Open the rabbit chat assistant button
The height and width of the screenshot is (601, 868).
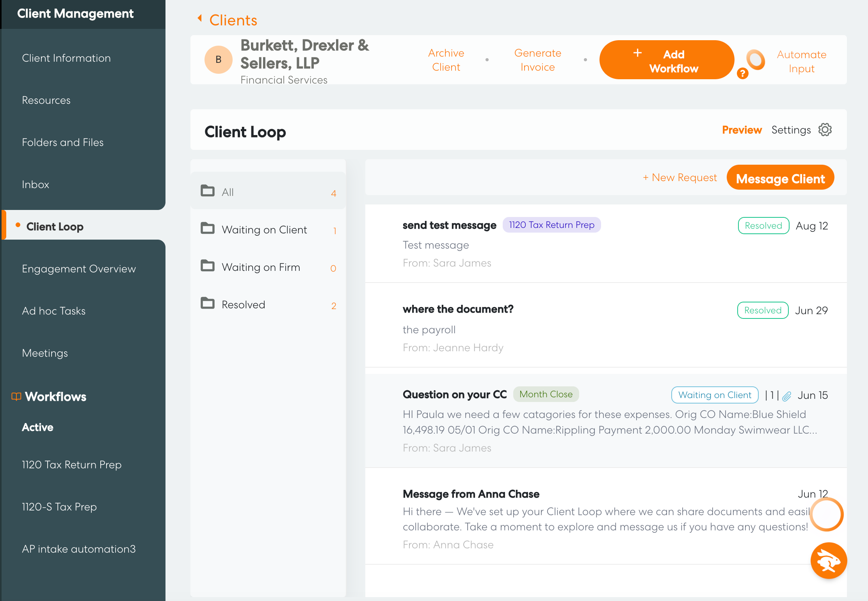pyautogui.click(x=829, y=561)
